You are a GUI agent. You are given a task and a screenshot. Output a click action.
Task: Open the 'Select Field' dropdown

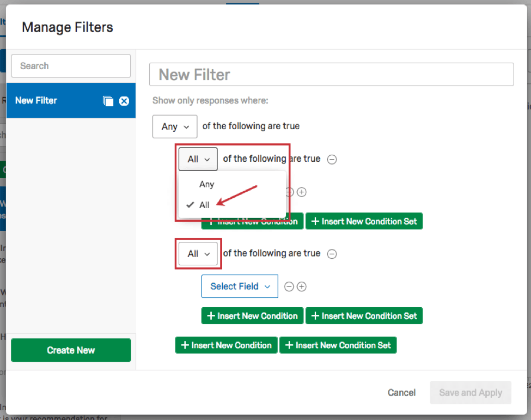pos(240,286)
